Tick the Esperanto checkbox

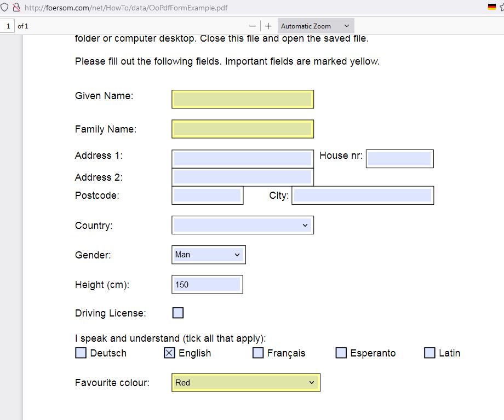click(341, 353)
